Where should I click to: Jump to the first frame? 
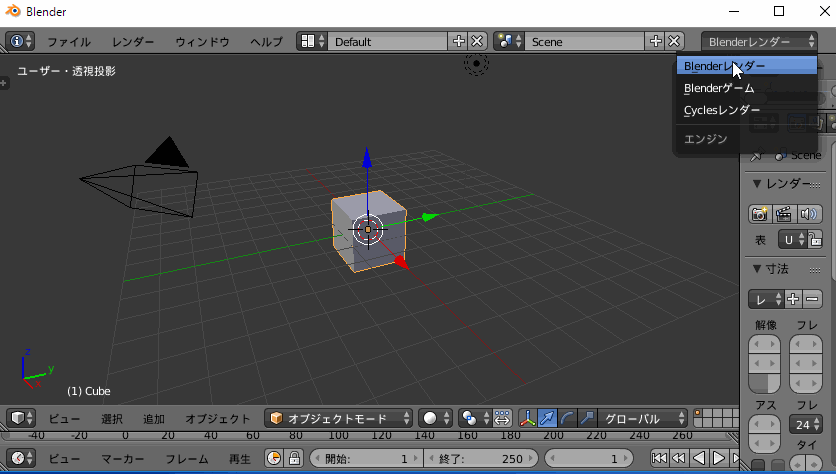pyautogui.click(x=660, y=458)
